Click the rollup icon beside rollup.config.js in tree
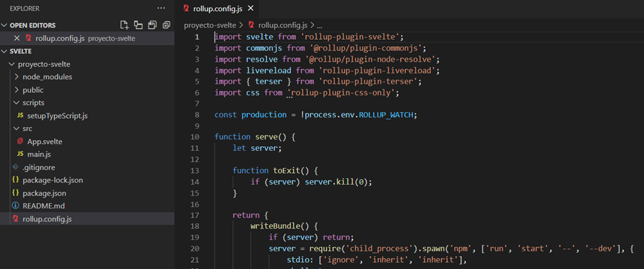 click(16, 218)
